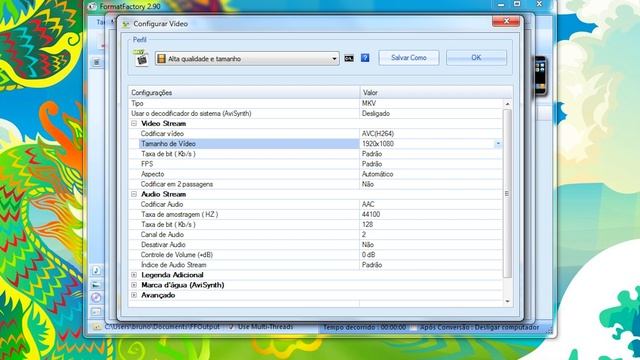
Task: Minimize the FormatFactory 2.90 window
Action: 501,4
